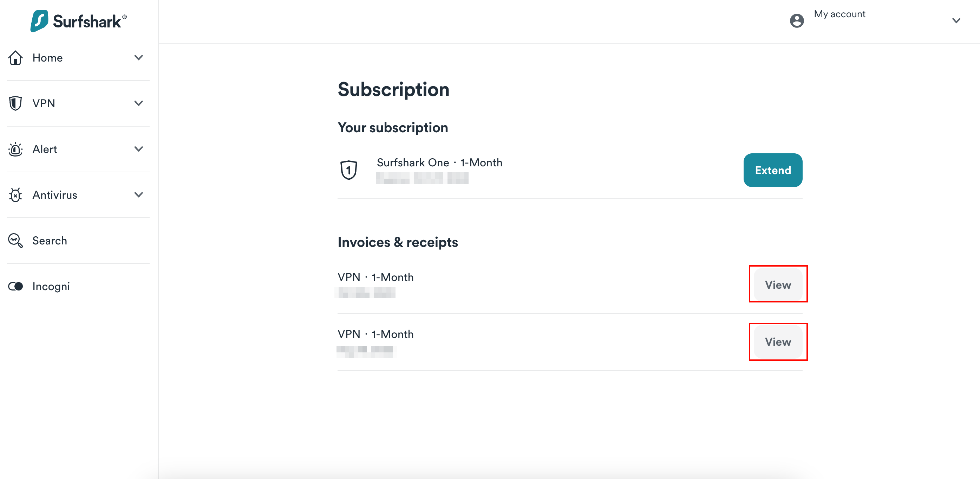Expand the Antivirus section chevron
Screen dimensions: 980x479
[138, 195]
